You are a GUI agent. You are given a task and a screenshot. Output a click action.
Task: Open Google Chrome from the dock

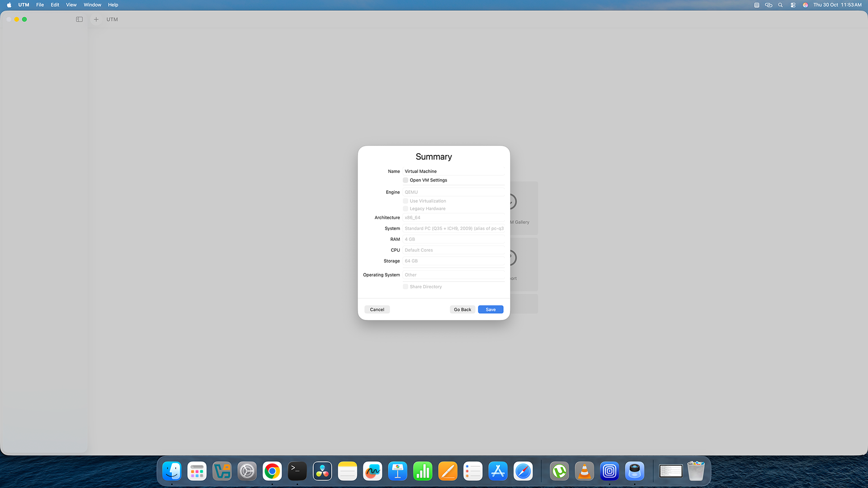coord(272,471)
